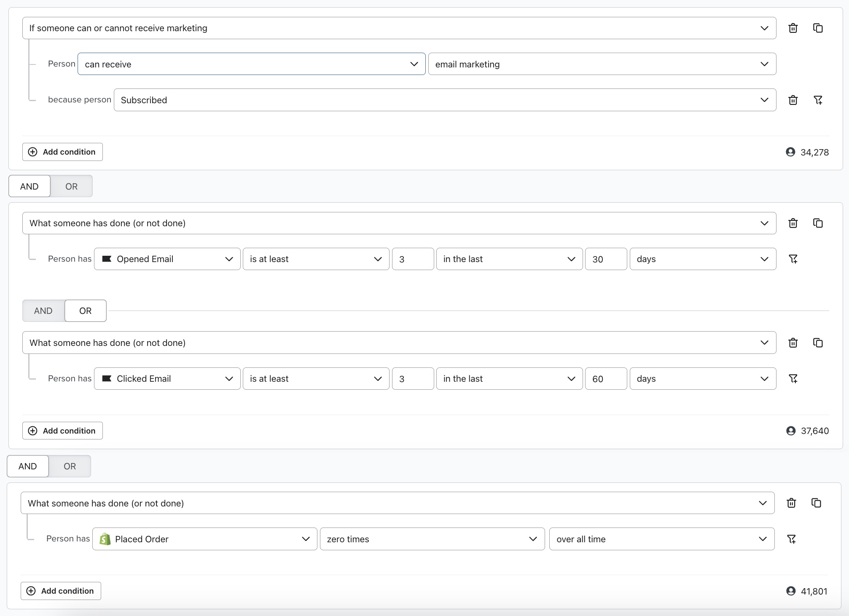
Task: Click the duplicate icon on Clicked Email block
Action: [x=818, y=343]
